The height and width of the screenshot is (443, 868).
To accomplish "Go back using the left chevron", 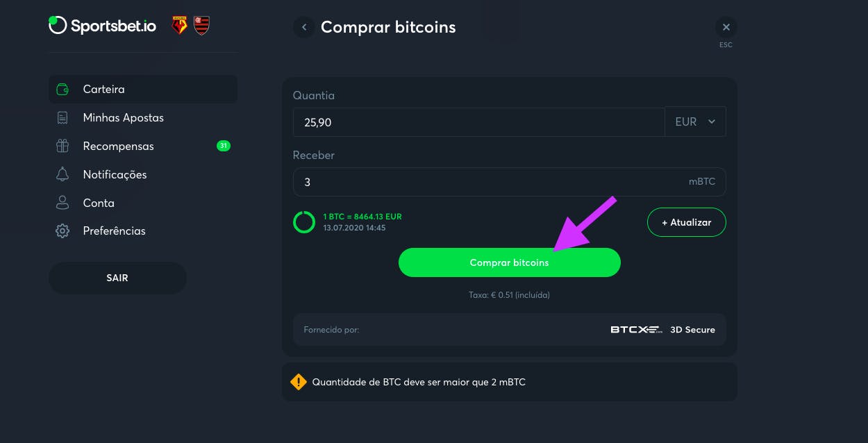I will click(x=304, y=28).
